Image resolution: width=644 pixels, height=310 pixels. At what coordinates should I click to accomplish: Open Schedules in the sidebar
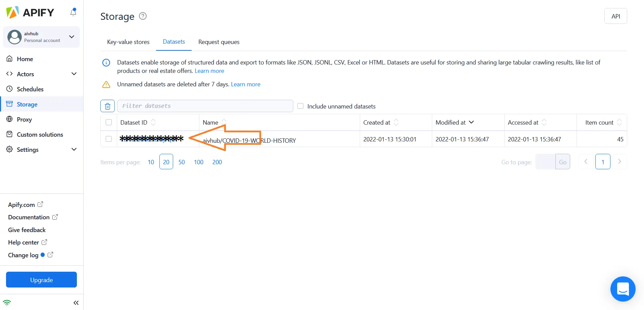coord(30,89)
